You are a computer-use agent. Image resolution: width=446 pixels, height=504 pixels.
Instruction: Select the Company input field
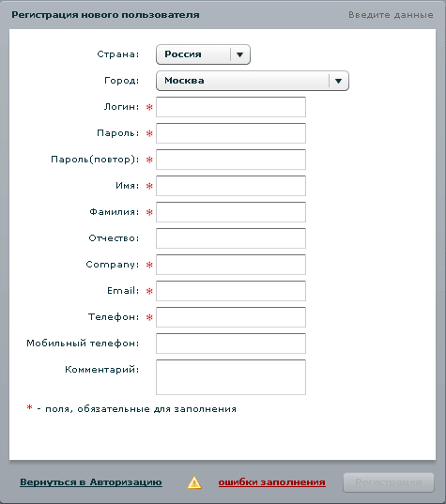click(x=231, y=265)
